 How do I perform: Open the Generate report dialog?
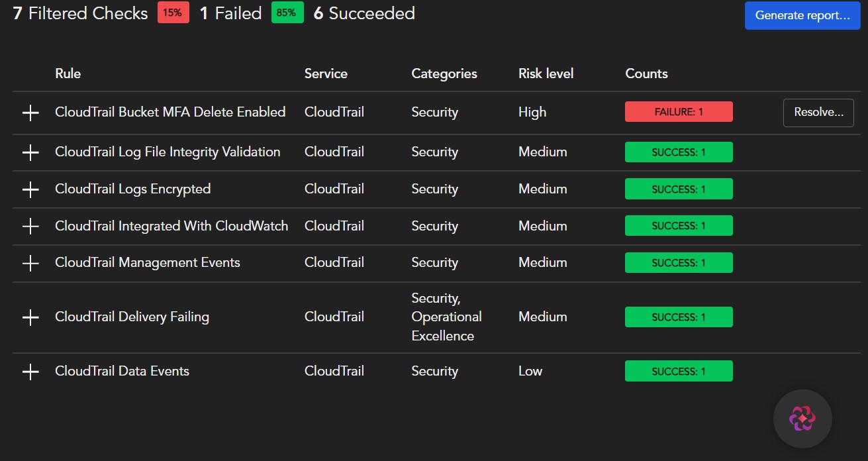click(x=802, y=15)
